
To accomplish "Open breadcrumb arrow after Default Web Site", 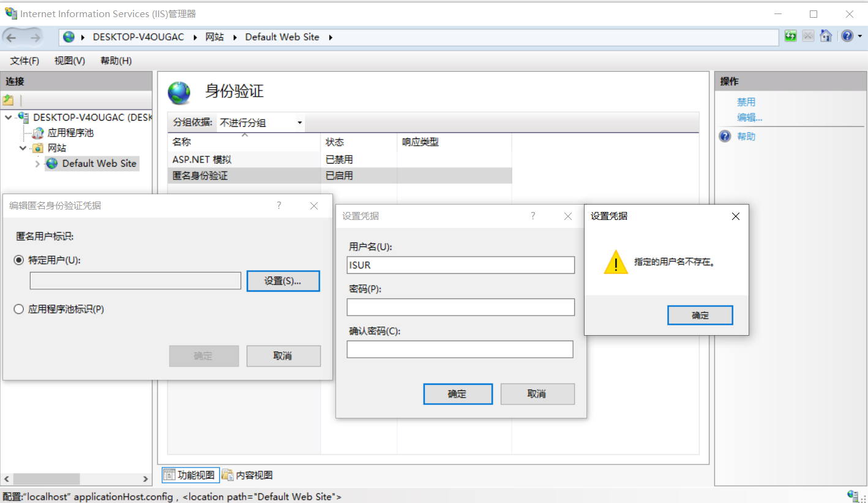I will pyautogui.click(x=331, y=37).
